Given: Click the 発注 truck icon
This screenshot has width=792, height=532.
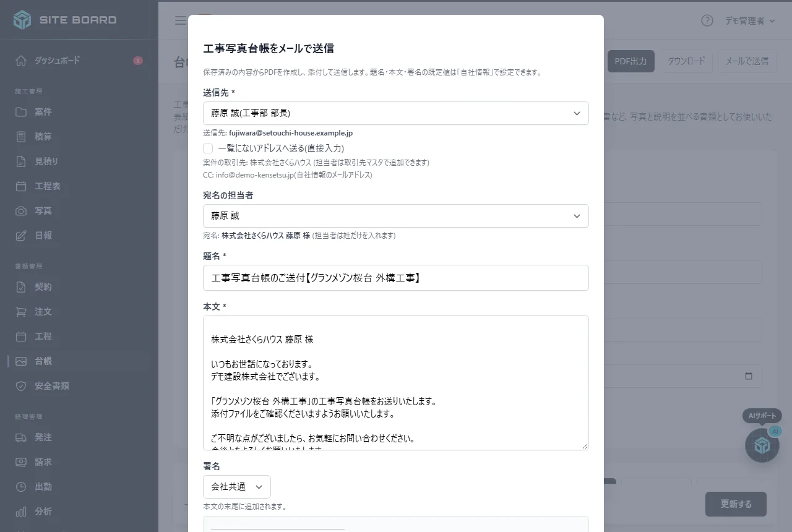Looking at the screenshot, I should click(21, 437).
